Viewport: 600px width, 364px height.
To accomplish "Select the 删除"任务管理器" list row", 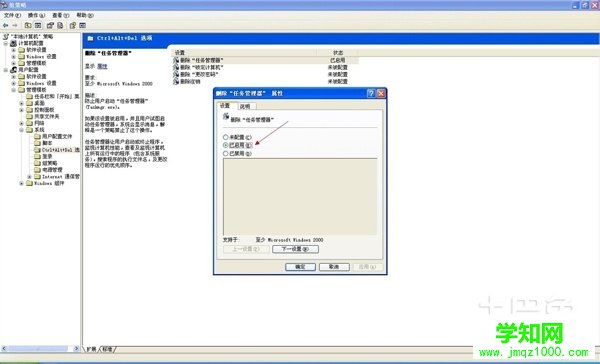I will [x=265, y=60].
